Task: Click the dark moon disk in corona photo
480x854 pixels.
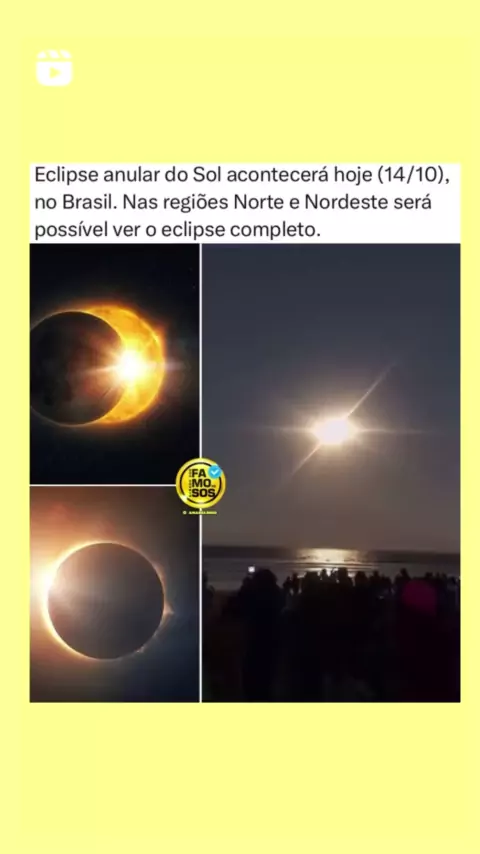Action: pyautogui.click(x=106, y=600)
